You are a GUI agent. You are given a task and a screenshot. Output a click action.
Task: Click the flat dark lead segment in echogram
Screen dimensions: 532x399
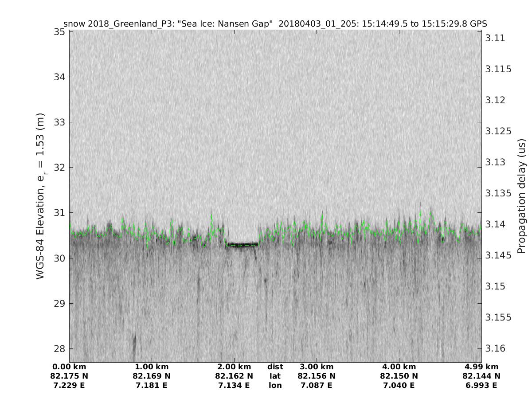click(242, 245)
